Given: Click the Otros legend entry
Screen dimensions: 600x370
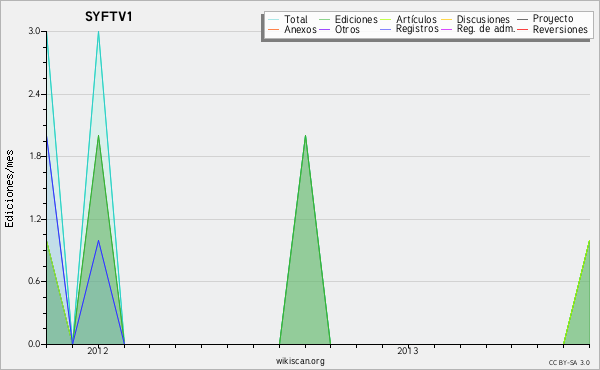Looking at the screenshot, I should 339,29.
